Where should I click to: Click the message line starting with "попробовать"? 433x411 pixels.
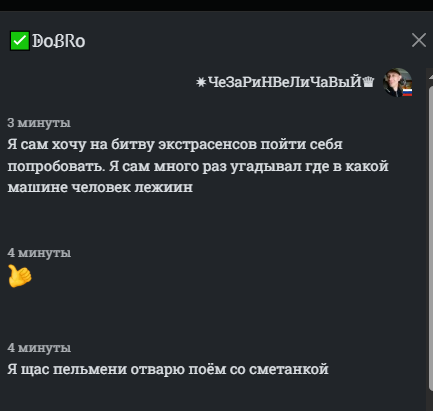(198, 166)
